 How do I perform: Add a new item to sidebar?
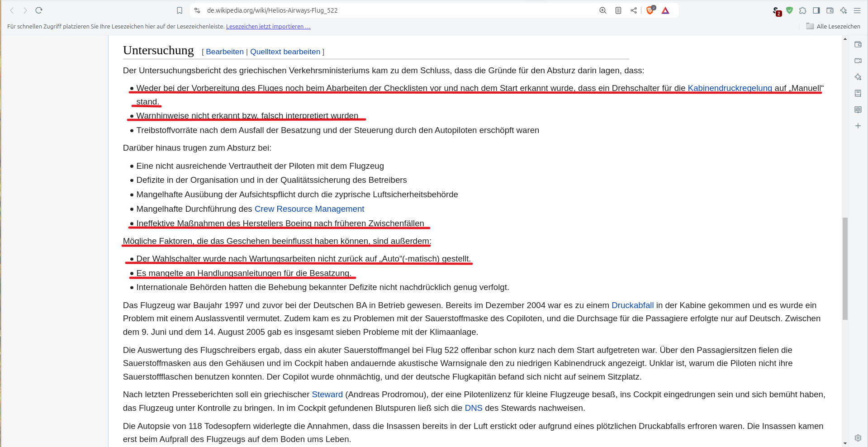[858, 126]
